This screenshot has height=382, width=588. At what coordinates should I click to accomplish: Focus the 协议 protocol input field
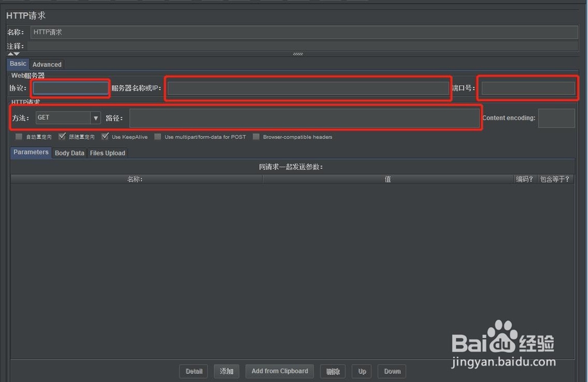pos(71,88)
